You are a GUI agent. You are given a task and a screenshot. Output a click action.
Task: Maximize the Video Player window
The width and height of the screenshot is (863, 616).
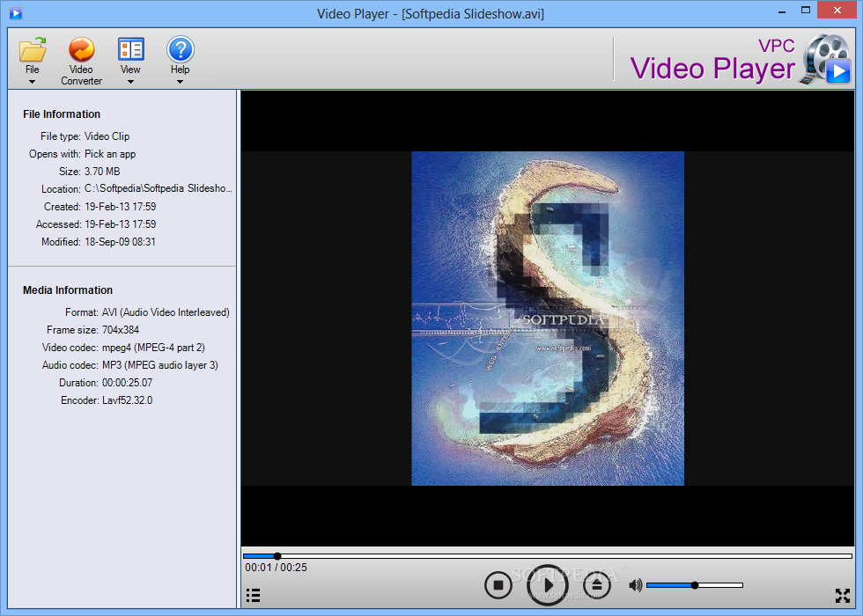point(806,11)
